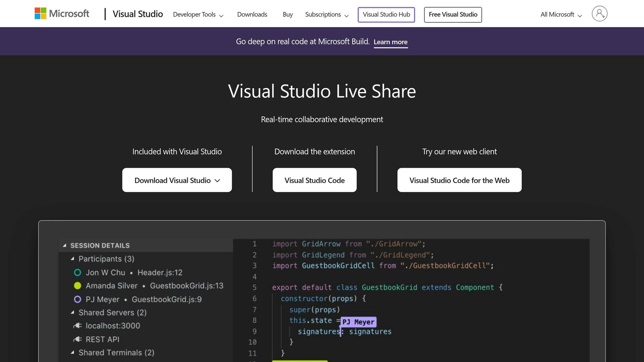
Task: Expand the Subscriptions menu
Action: point(327,14)
